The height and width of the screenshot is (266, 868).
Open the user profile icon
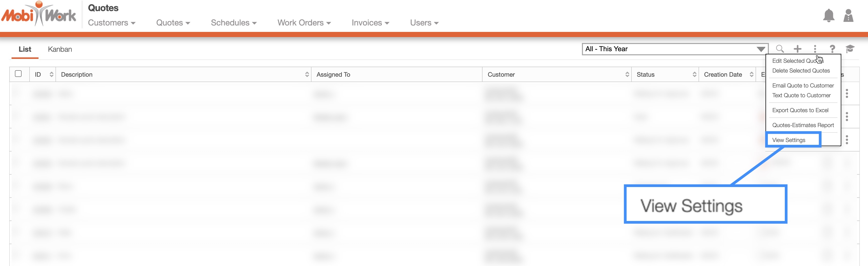tap(848, 16)
